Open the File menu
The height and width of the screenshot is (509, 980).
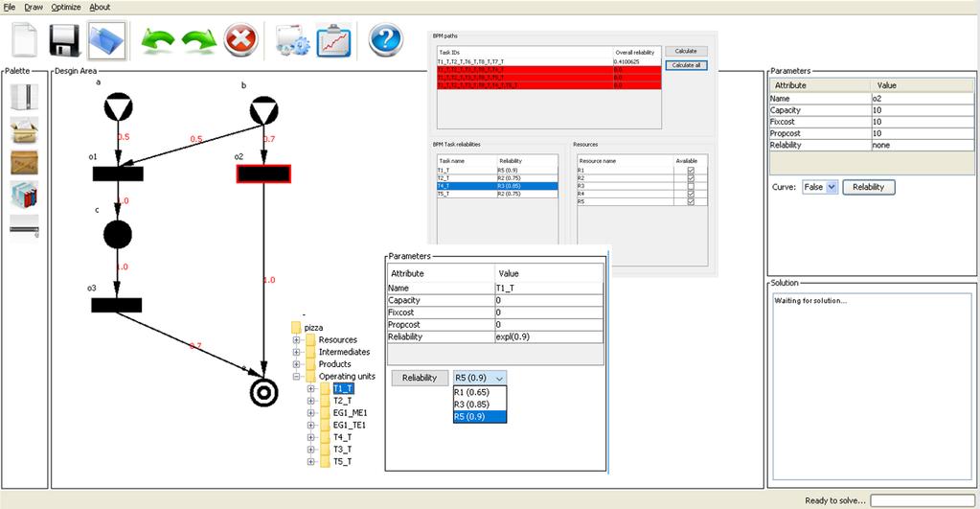[9, 7]
